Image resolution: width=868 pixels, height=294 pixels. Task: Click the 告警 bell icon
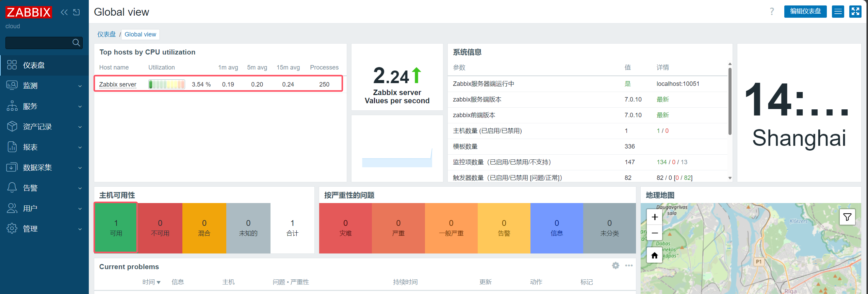click(12, 188)
